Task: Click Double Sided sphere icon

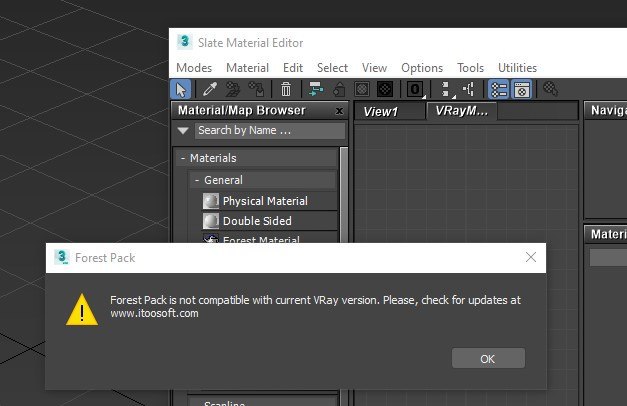Action: (211, 221)
